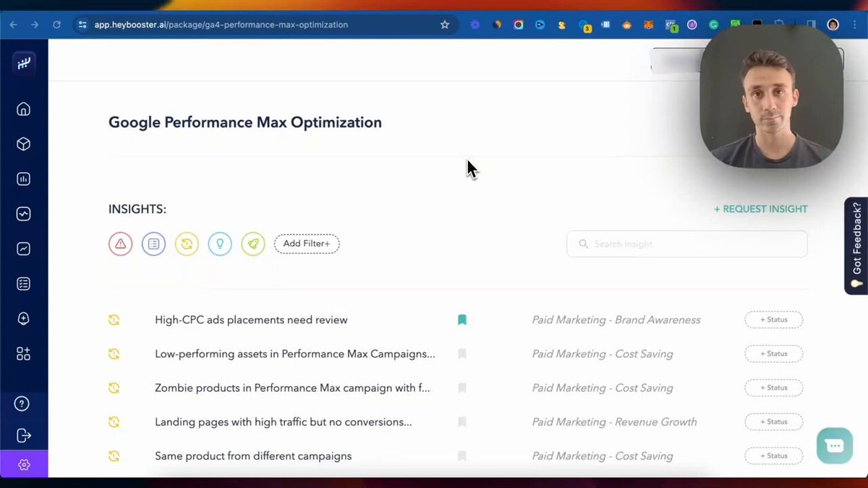Filter insights by lightbulb icon
The image size is (868, 488).
point(220,244)
